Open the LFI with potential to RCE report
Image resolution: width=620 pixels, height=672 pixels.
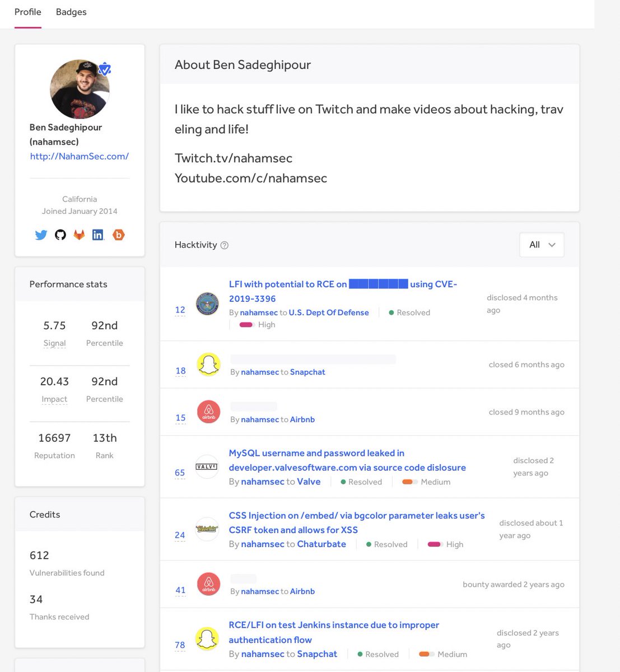pos(343,291)
